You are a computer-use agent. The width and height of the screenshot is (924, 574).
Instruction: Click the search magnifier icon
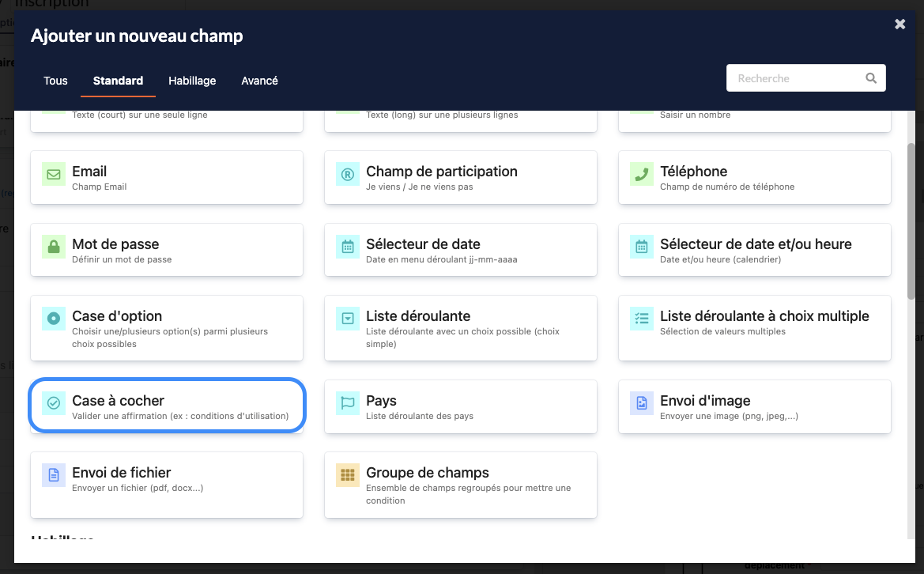[x=871, y=78]
